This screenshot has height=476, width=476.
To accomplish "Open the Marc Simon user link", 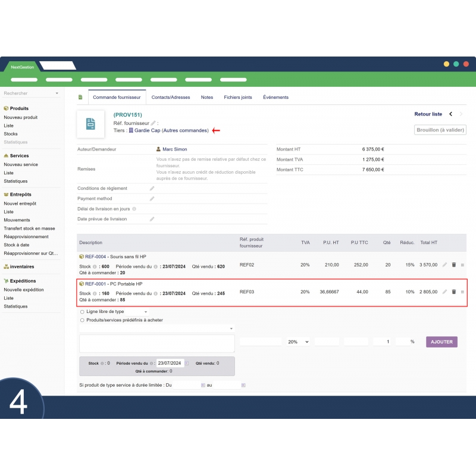I will tap(175, 149).
